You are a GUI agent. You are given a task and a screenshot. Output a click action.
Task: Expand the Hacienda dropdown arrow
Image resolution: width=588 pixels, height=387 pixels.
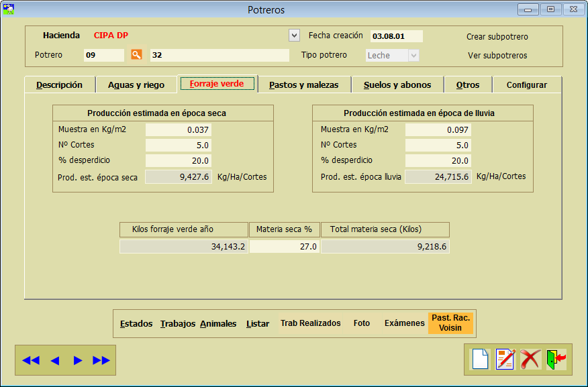(x=294, y=35)
